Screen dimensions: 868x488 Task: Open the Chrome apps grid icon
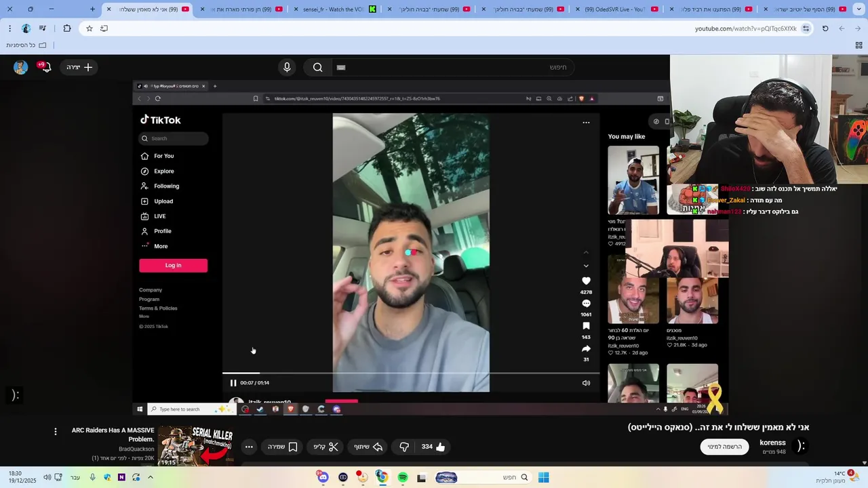pos(859,45)
